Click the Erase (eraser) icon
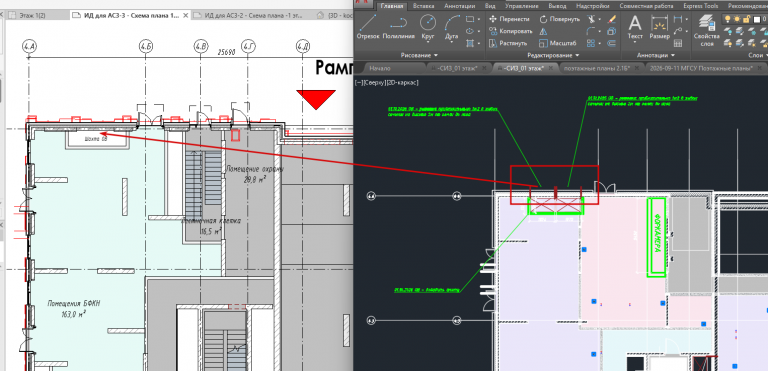Image resolution: width=768 pixels, height=371 pixels. pos(611,19)
